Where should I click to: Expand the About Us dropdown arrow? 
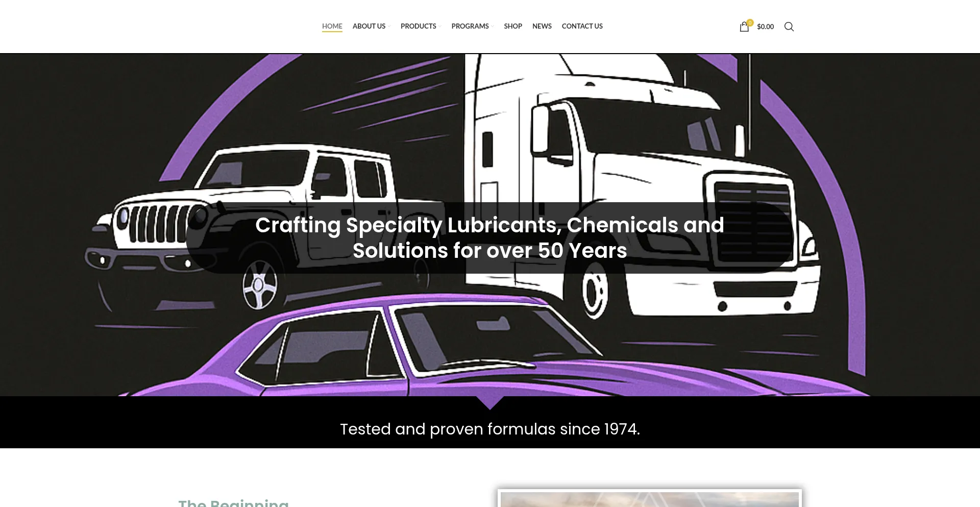(389, 27)
